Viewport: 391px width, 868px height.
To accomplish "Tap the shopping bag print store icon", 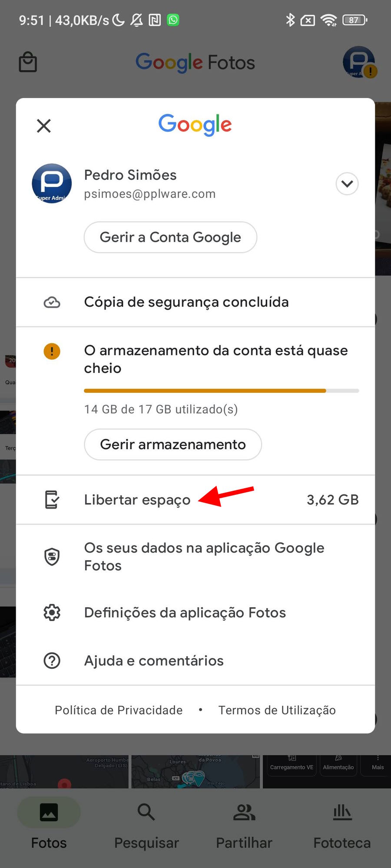I will (28, 62).
